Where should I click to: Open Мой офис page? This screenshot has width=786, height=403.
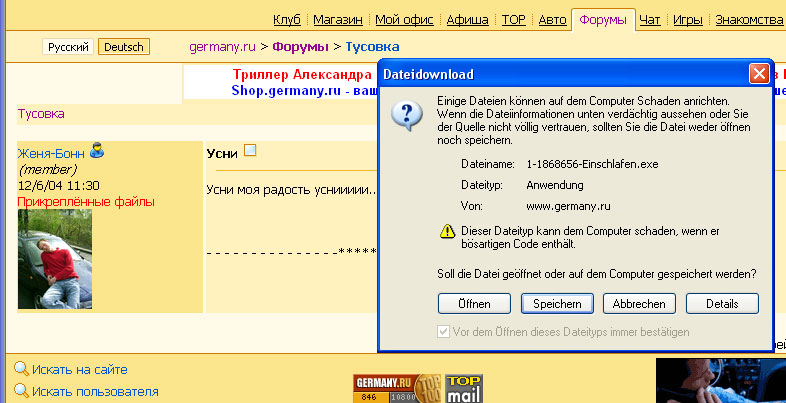click(404, 20)
